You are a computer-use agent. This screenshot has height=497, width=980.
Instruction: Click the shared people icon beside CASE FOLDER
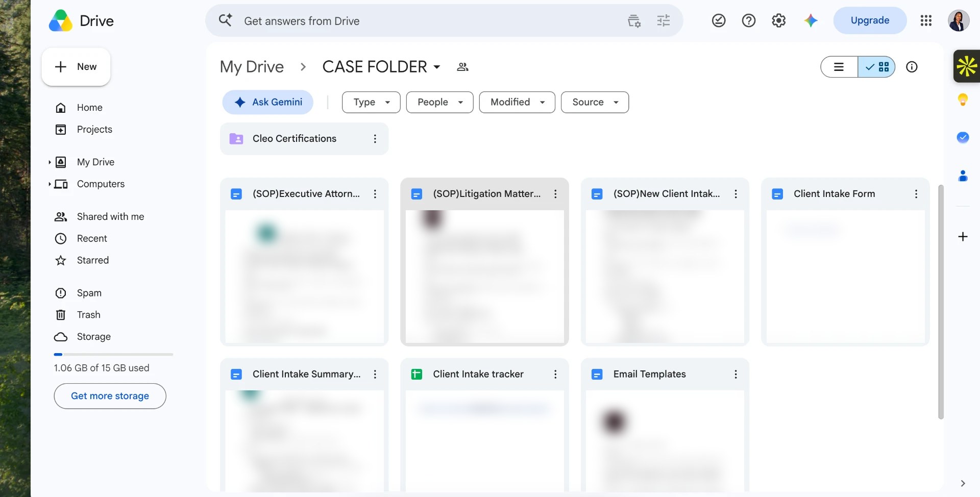pos(462,67)
